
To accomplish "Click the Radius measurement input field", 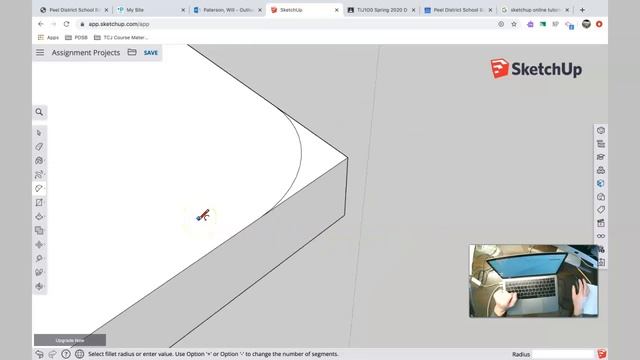I will [563, 354].
